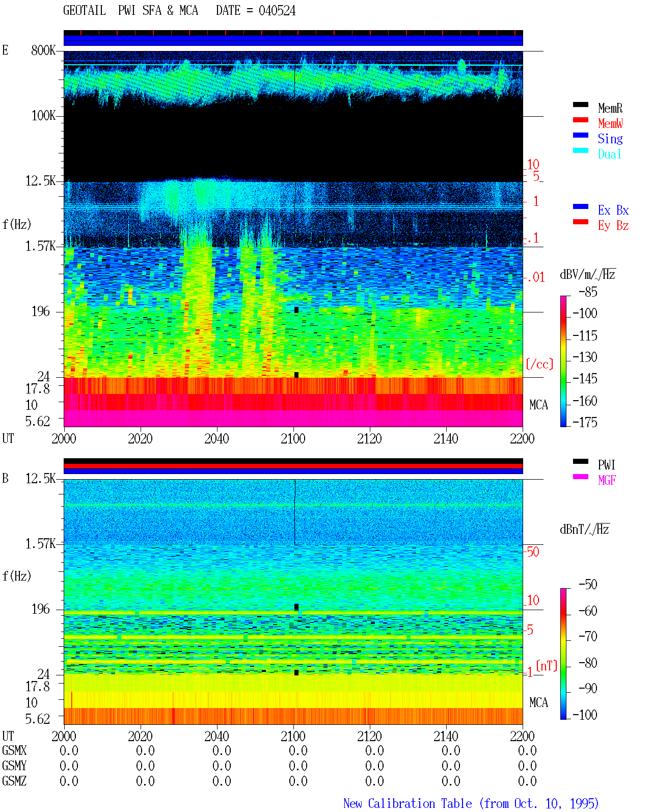Click the -80 color scale value
This screenshot has height=812, width=652.
point(588,663)
